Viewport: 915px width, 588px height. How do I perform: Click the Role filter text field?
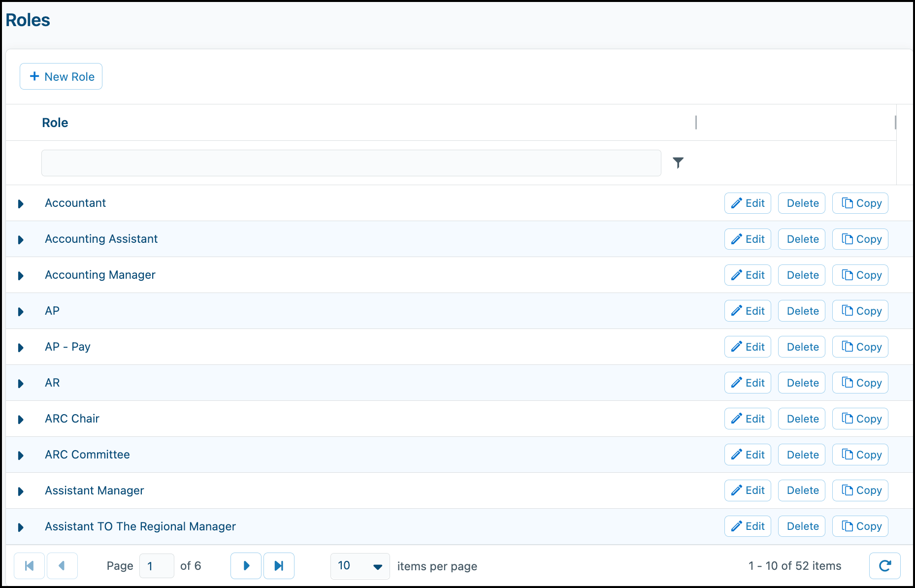[351, 163]
